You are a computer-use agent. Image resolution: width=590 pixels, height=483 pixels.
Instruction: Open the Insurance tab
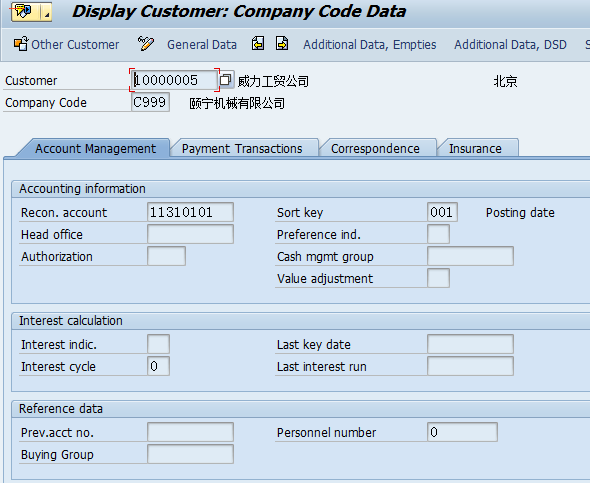coord(477,148)
